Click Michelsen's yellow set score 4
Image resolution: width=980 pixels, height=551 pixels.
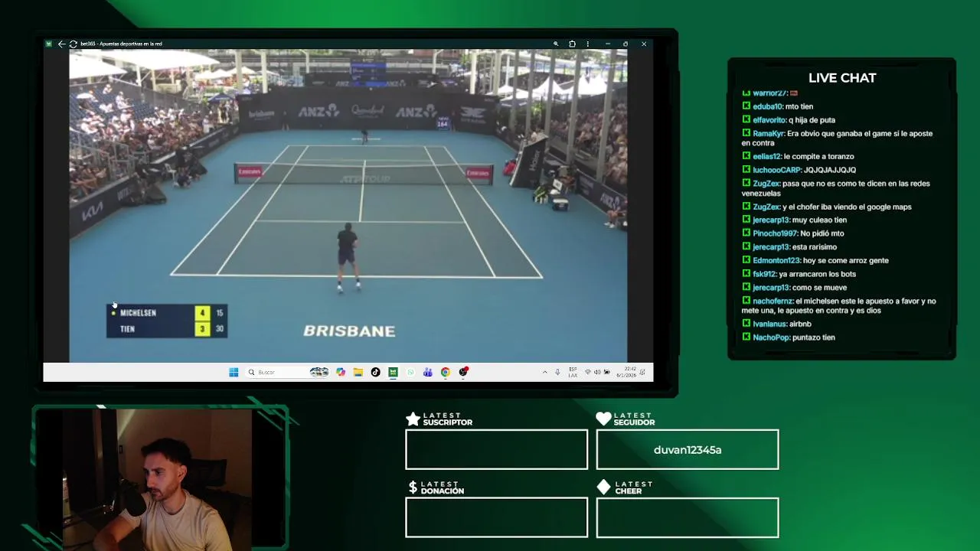pos(202,313)
